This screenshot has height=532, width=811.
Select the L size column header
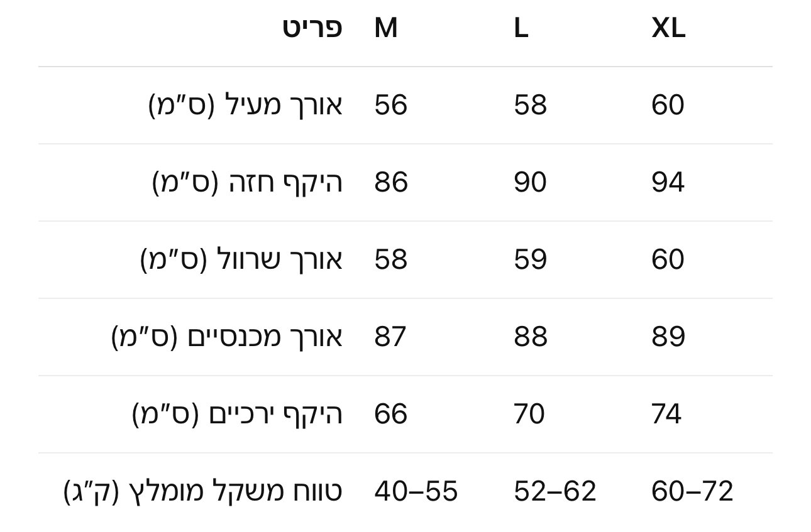pyautogui.click(x=521, y=28)
